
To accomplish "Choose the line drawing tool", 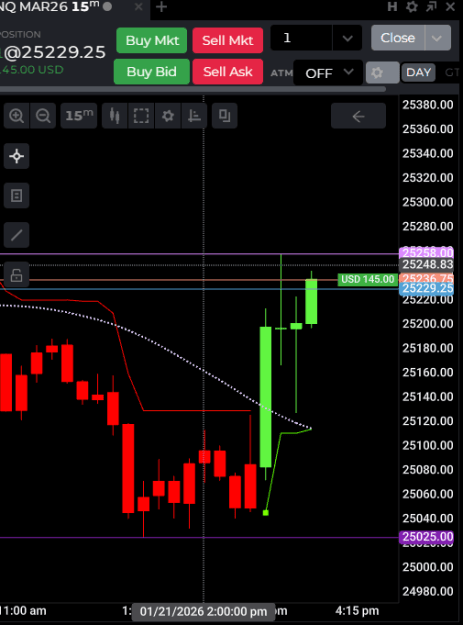I will 16,235.
